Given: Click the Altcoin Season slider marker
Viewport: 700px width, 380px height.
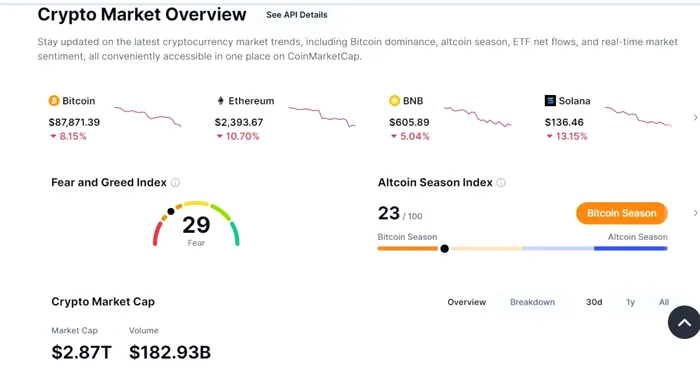Looking at the screenshot, I should point(444,249).
